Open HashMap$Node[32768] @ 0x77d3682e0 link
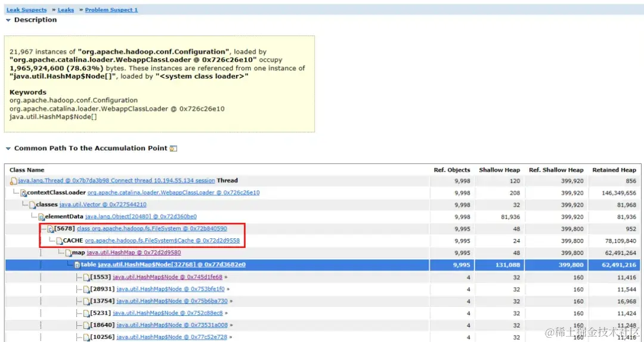This screenshot has height=342, width=644. 172,265
